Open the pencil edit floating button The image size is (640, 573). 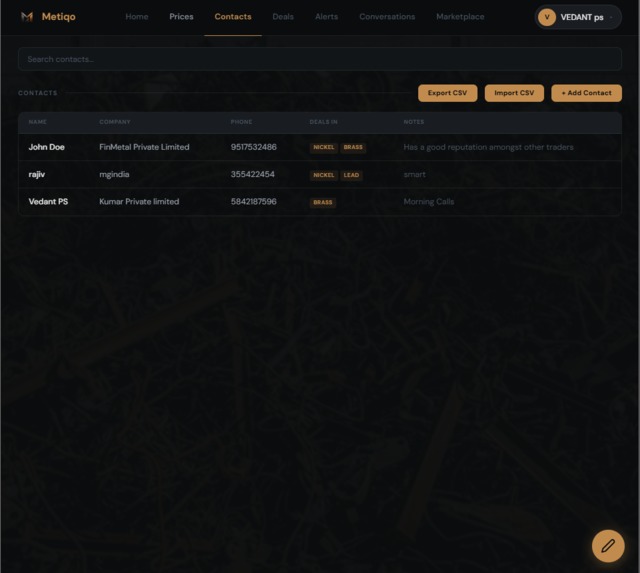pyautogui.click(x=608, y=546)
